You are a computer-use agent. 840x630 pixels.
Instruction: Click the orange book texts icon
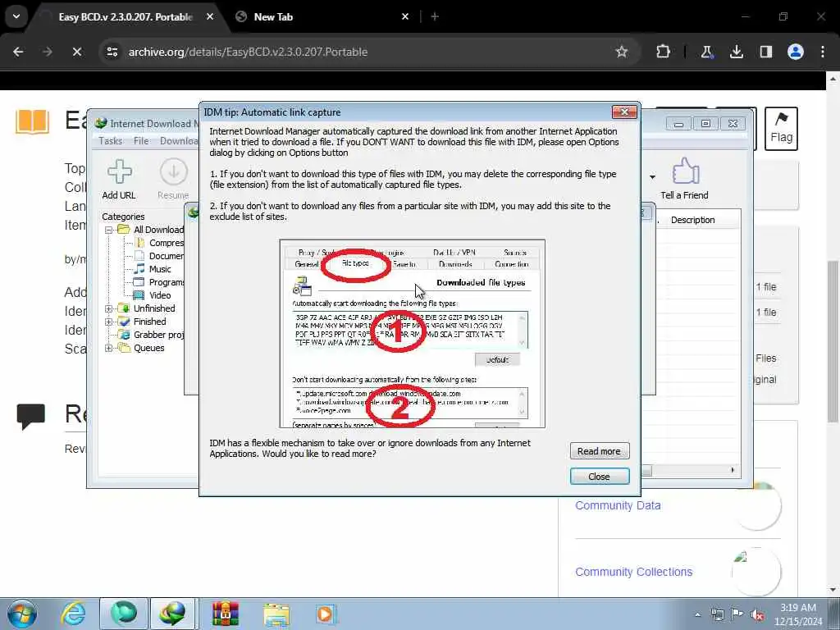tap(32, 121)
